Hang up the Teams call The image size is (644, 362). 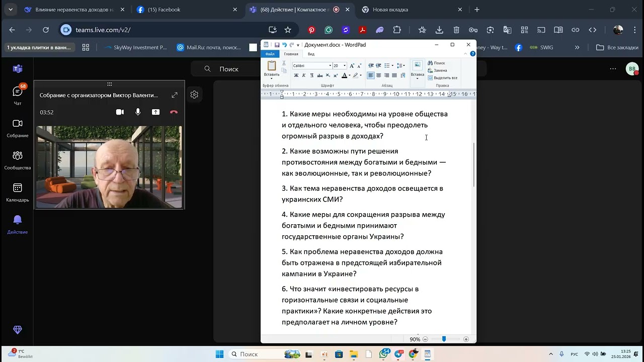174,112
